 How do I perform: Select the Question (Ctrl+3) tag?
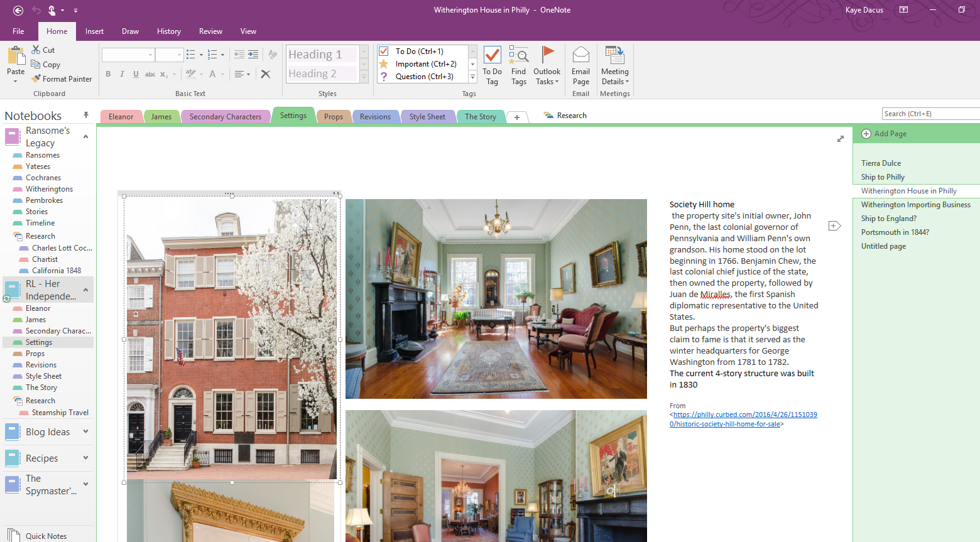384,77
